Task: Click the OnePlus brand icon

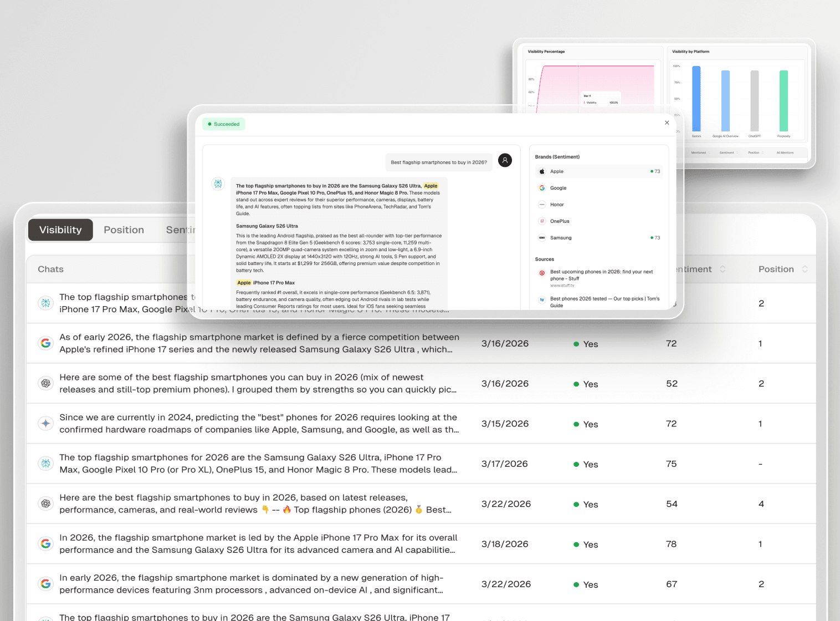Action: (541, 221)
